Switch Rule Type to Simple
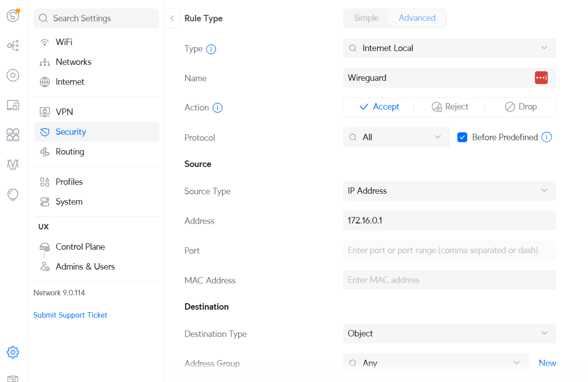This screenshot has width=588, height=382. pyautogui.click(x=366, y=18)
